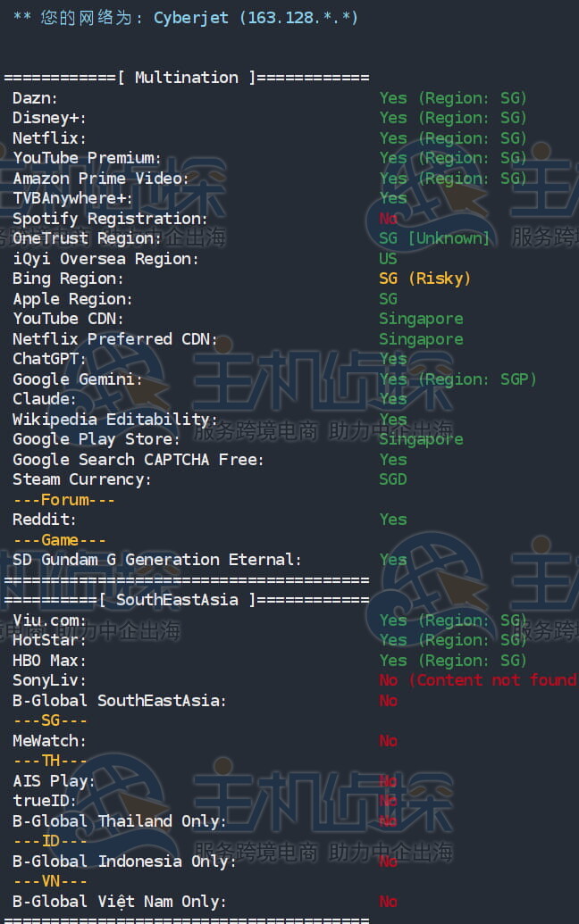
Task: Click the HBO Max label
Action: click(49, 661)
